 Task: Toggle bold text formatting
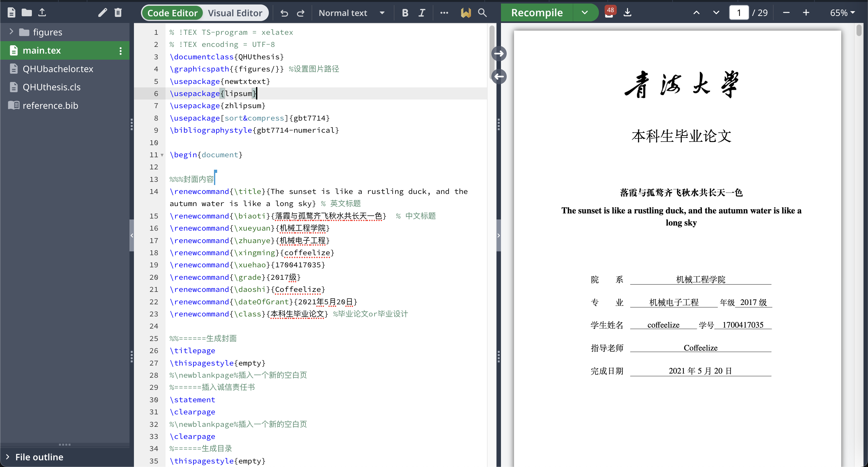coord(405,13)
